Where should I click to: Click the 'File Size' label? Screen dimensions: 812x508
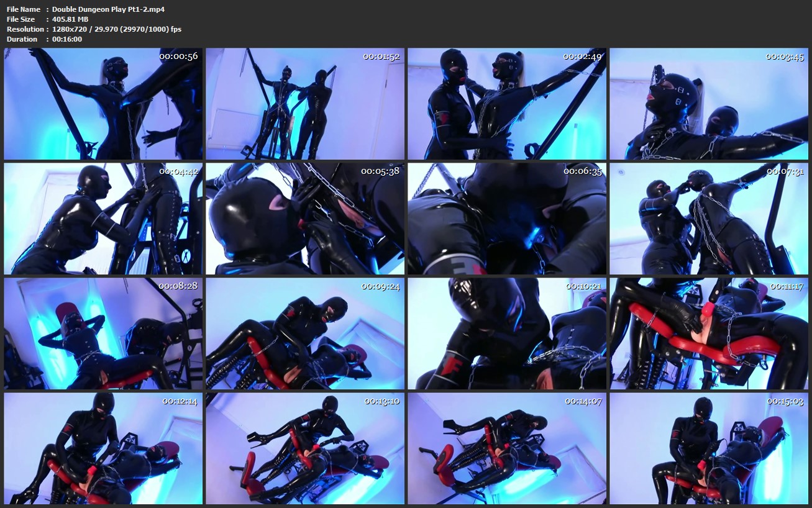click(21, 19)
